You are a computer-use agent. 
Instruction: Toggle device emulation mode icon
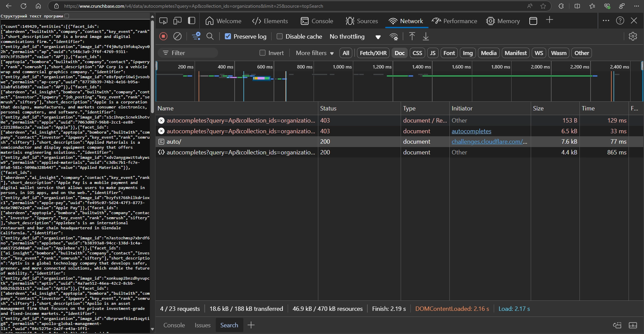177,21
